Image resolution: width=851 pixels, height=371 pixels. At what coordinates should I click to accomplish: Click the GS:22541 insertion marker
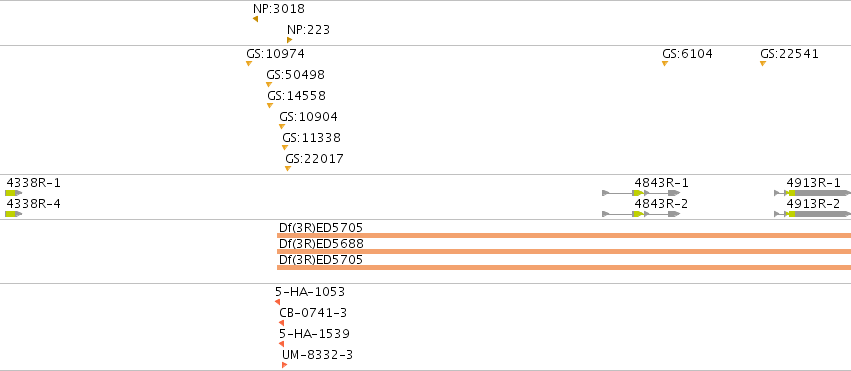point(763,63)
